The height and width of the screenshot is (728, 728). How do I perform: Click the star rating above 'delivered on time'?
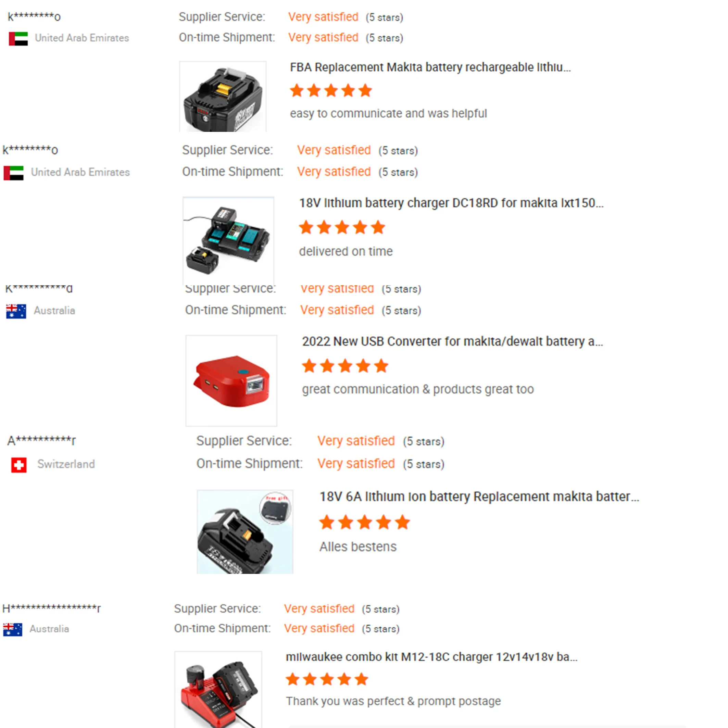[342, 228]
